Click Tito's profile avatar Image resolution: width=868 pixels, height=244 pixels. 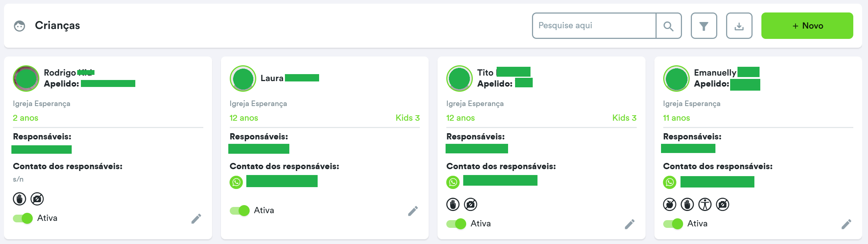point(459,79)
